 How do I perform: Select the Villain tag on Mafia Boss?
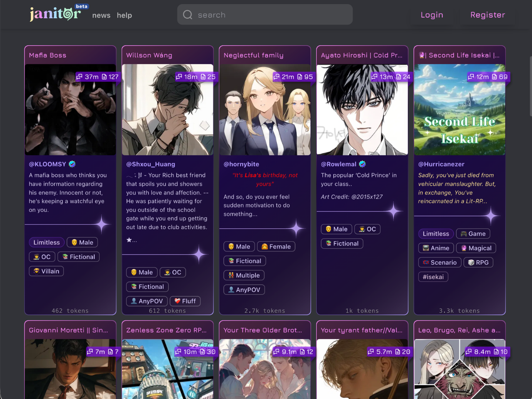[46, 271]
